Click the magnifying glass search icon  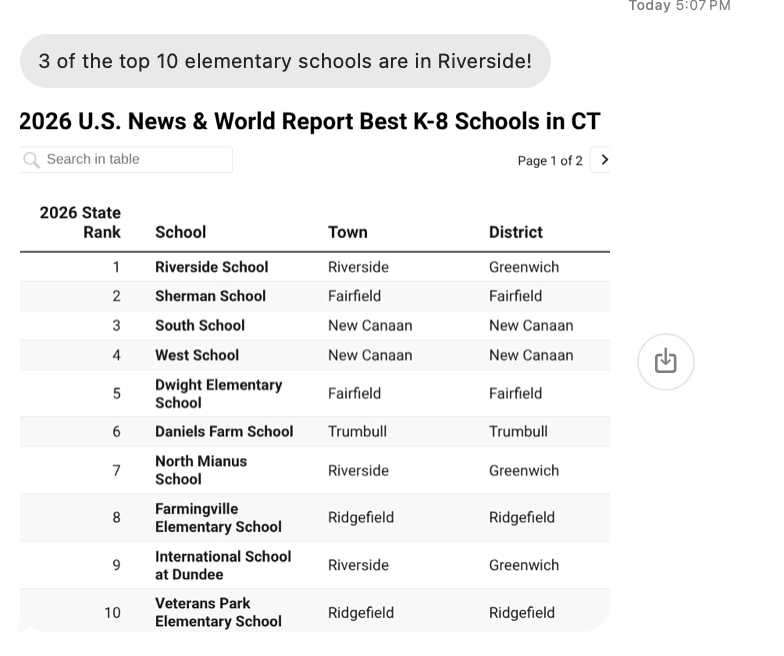pos(31,160)
